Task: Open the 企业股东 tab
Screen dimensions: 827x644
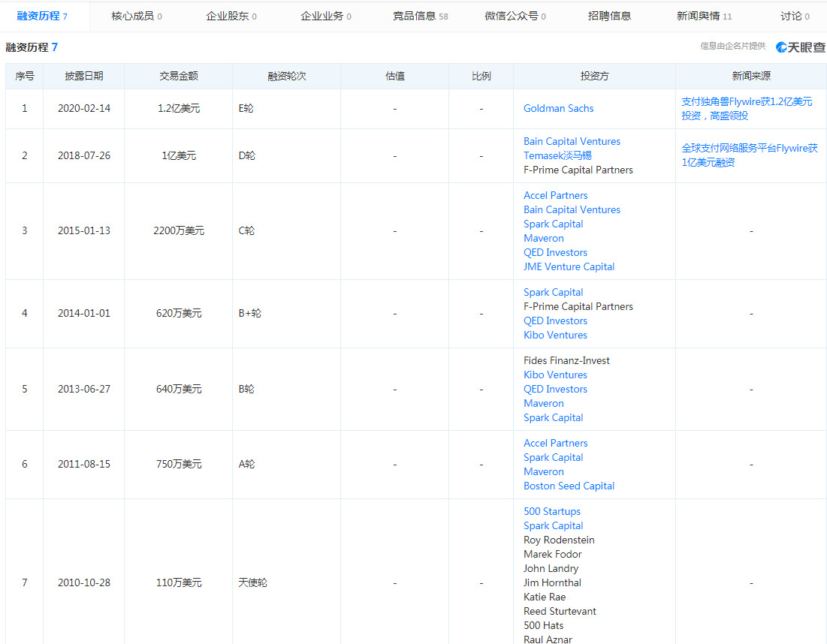Action: point(231,17)
